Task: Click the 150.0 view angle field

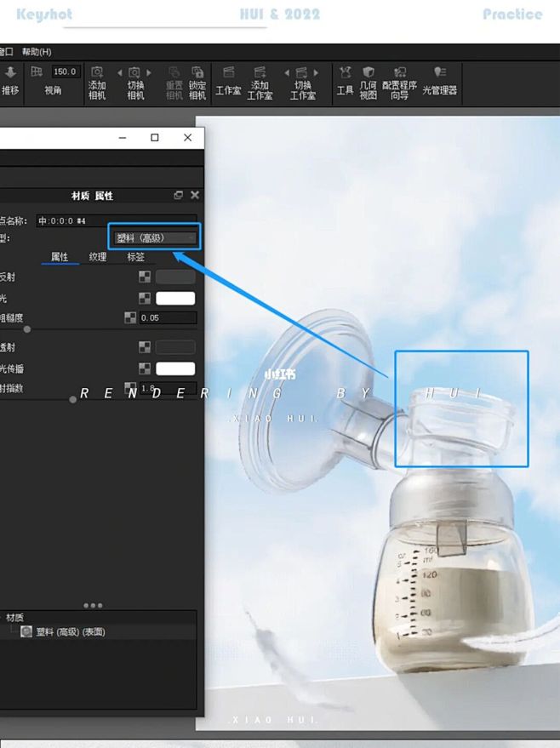Action: point(65,71)
